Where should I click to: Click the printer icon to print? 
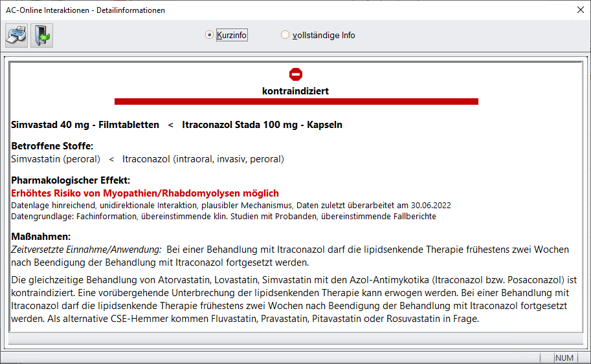tap(17, 36)
